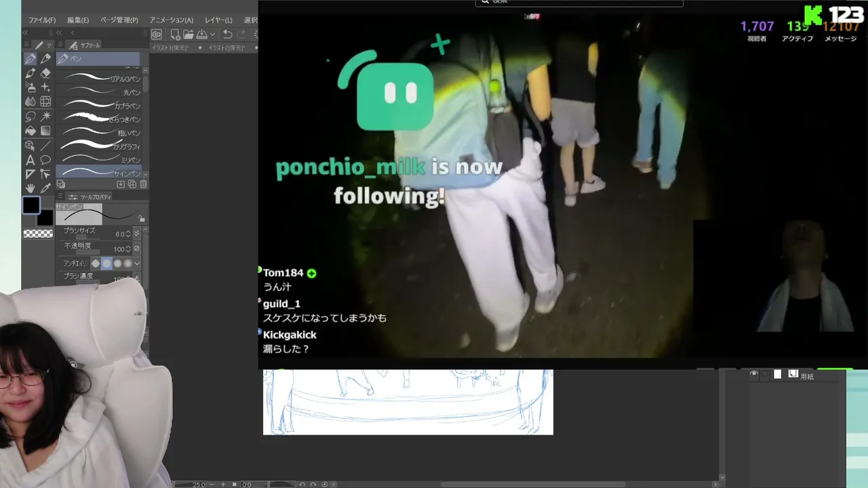868x488 pixels.
Task: Select the Brush tool
Action: (31, 73)
